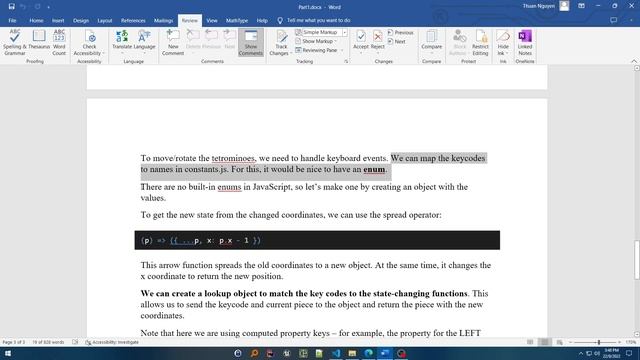The width and height of the screenshot is (640, 360).
Task: Click the Hide Ink button
Action: [503, 42]
